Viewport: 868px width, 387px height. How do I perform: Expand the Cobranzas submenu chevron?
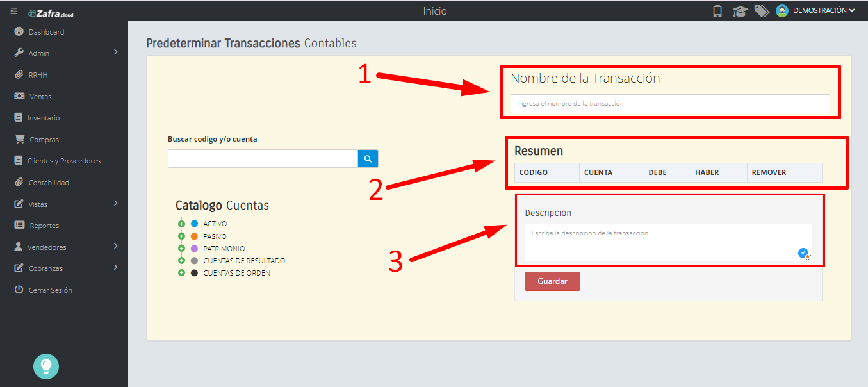[x=116, y=267]
